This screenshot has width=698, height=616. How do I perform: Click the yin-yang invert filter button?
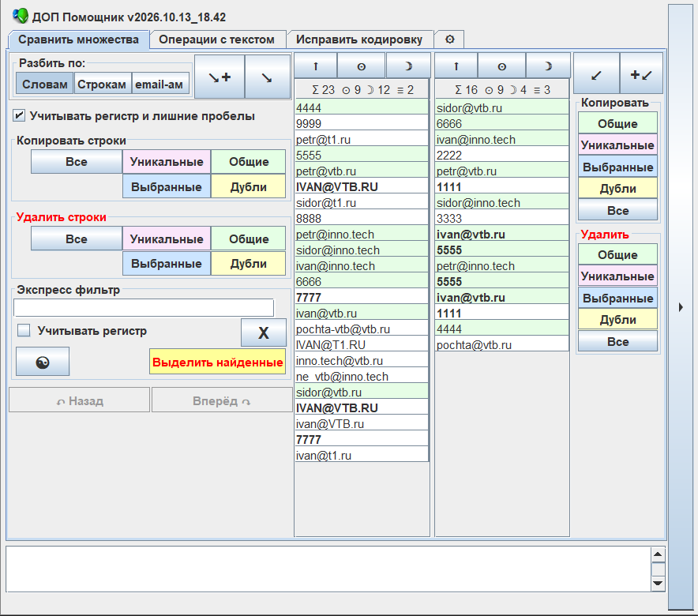tap(43, 362)
